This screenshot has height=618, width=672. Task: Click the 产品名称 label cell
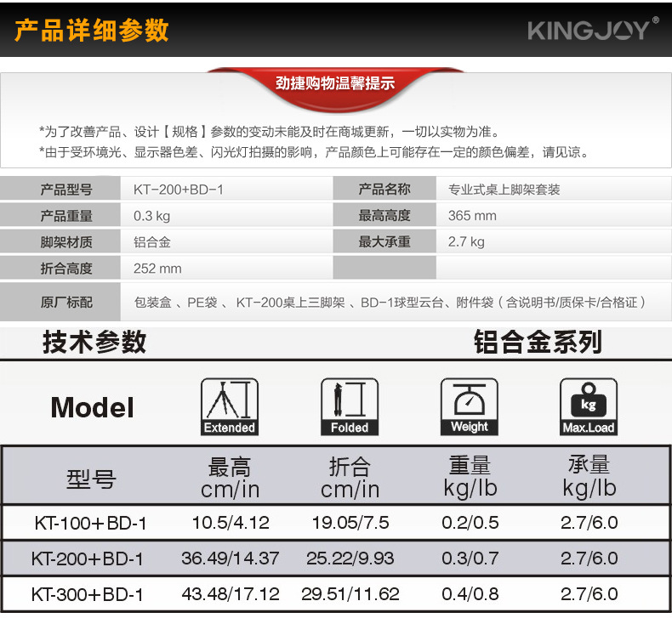(384, 189)
